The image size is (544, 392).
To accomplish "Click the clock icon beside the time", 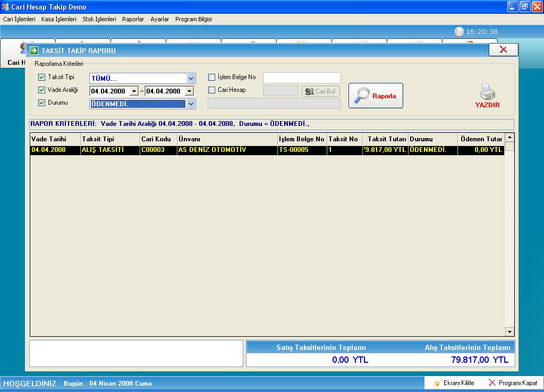I will pos(459,32).
